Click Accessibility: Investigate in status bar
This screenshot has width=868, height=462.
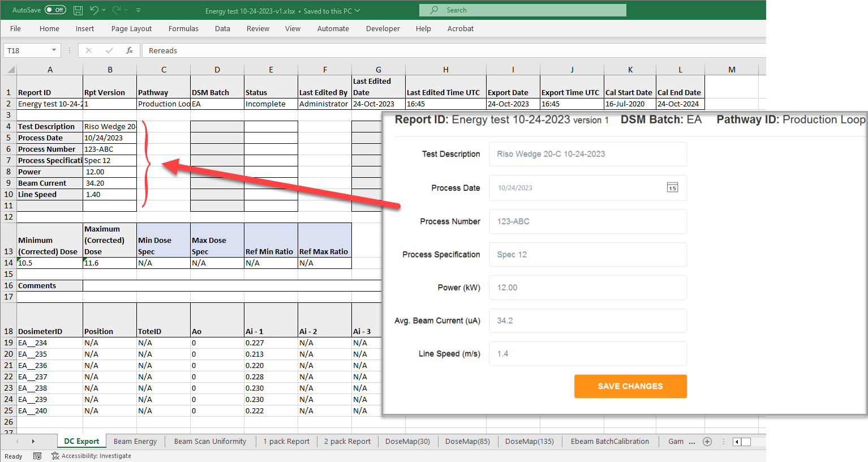(x=91, y=456)
